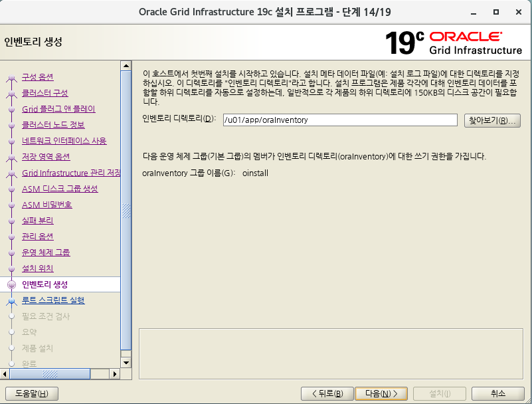Click the 인벤토리 디렉토리 path field
The height and width of the screenshot is (404, 532).
[x=340, y=120]
